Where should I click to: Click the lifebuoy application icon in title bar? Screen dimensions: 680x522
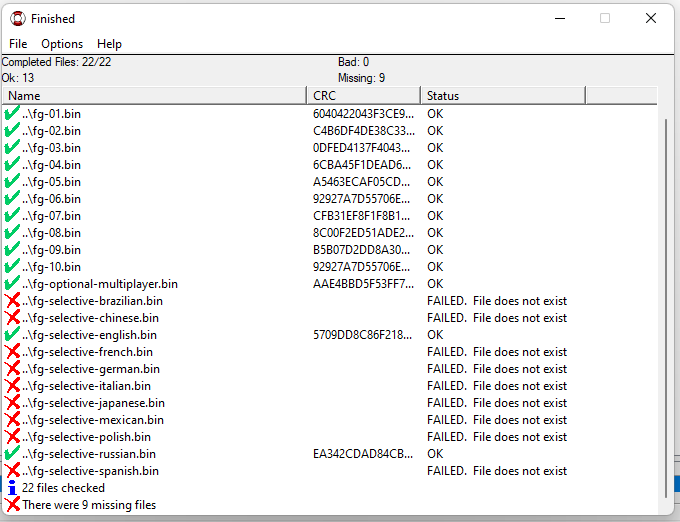click(x=18, y=18)
